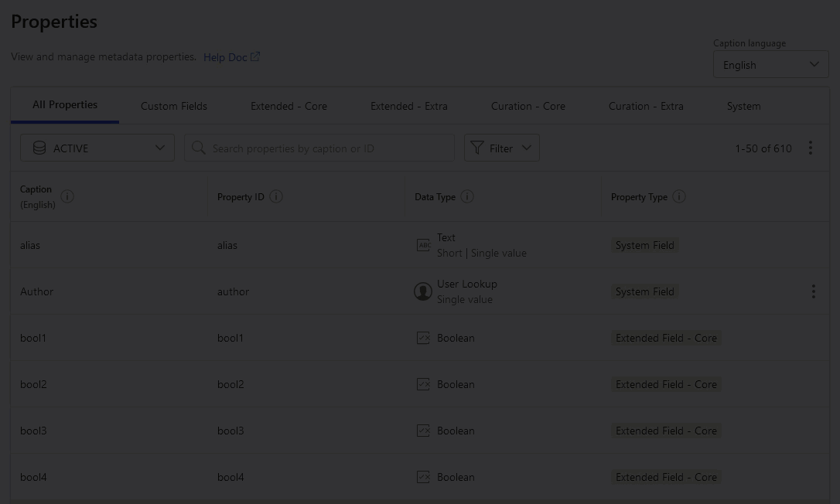The image size is (840, 504).
Task: Open the Filter dropdown
Action: tap(501, 148)
